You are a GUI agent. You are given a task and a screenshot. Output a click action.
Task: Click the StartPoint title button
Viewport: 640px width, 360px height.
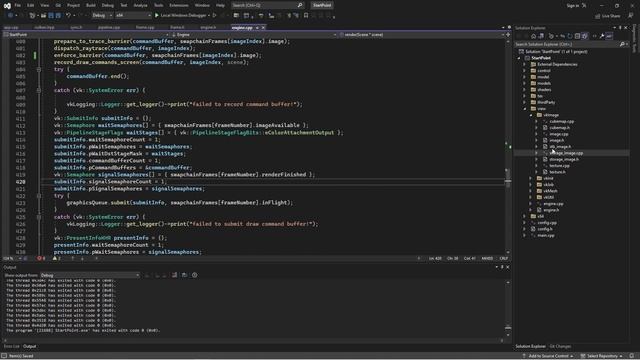point(322,5)
